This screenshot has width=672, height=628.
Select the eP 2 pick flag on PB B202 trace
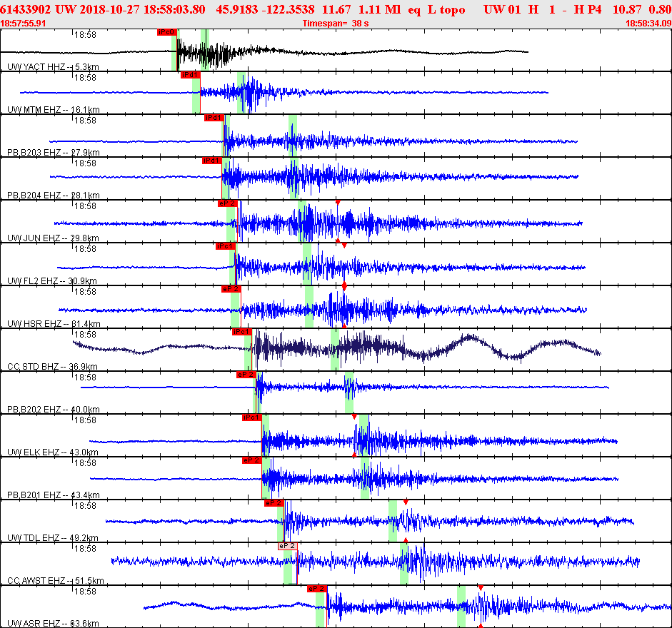[x=246, y=375]
